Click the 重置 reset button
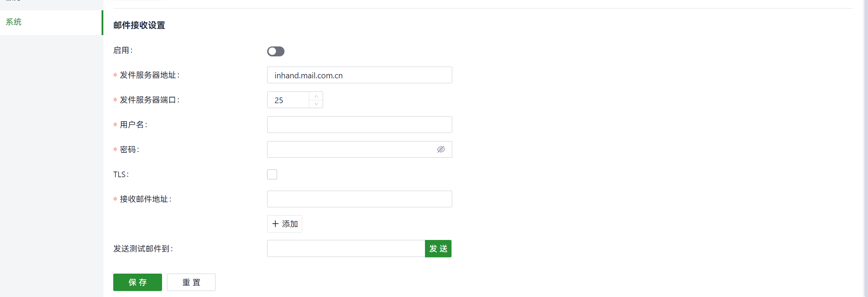The image size is (868, 297). pos(191,282)
